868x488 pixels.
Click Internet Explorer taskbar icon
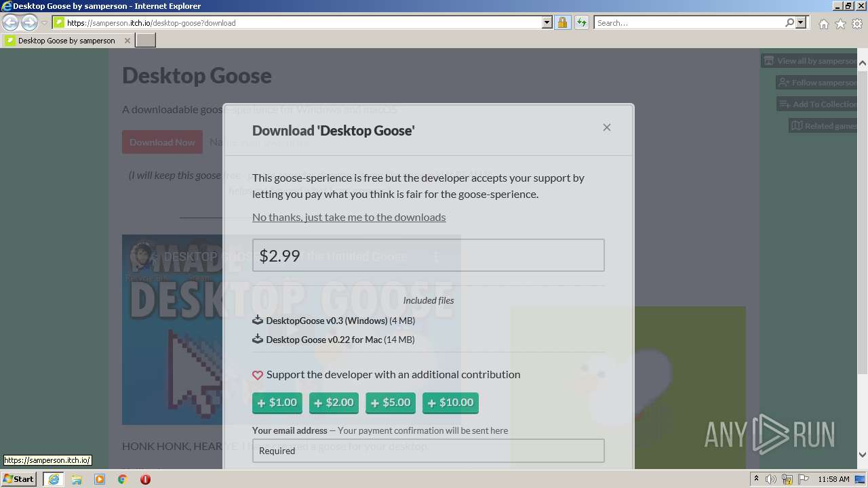[x=54, y=479]
